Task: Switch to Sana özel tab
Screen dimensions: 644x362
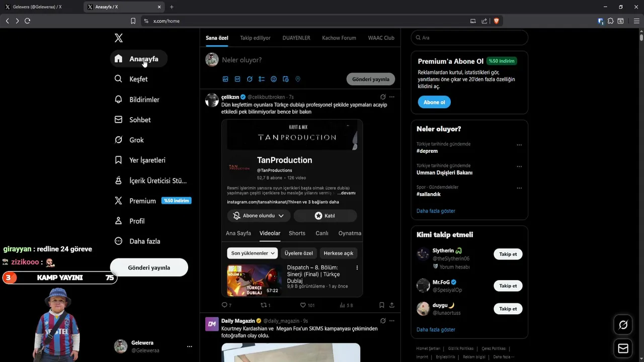Action: 217,38
